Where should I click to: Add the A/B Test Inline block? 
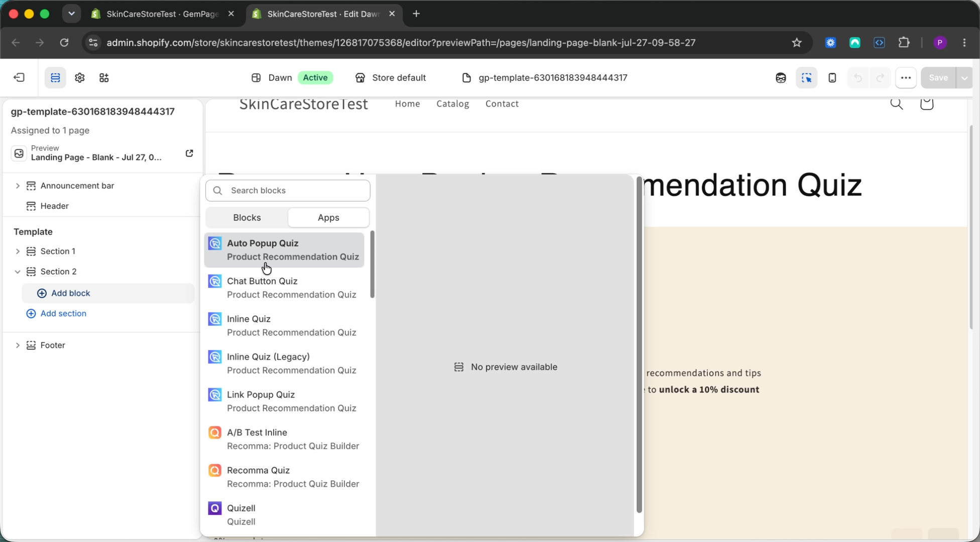click(x=284, y=440)
